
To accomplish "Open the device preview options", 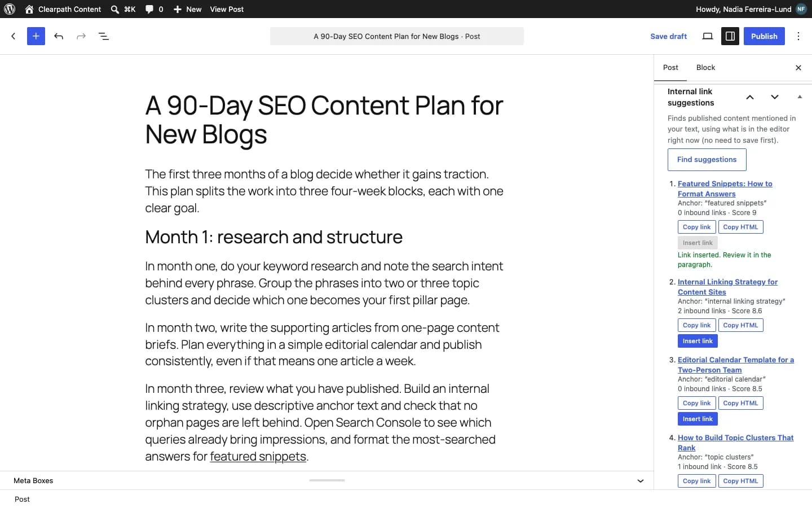I will coord(708,36).
